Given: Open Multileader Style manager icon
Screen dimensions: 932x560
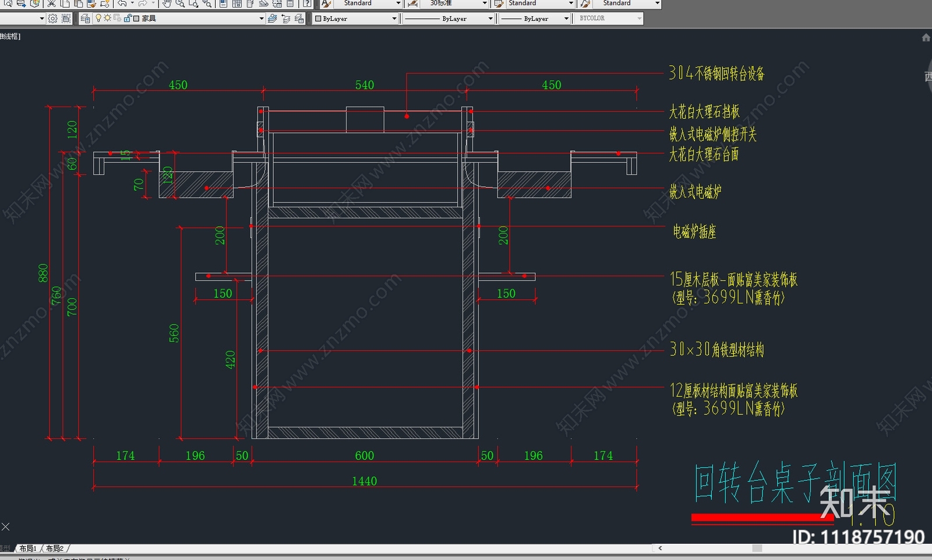Looking at the screenshot, I should 585,3.
